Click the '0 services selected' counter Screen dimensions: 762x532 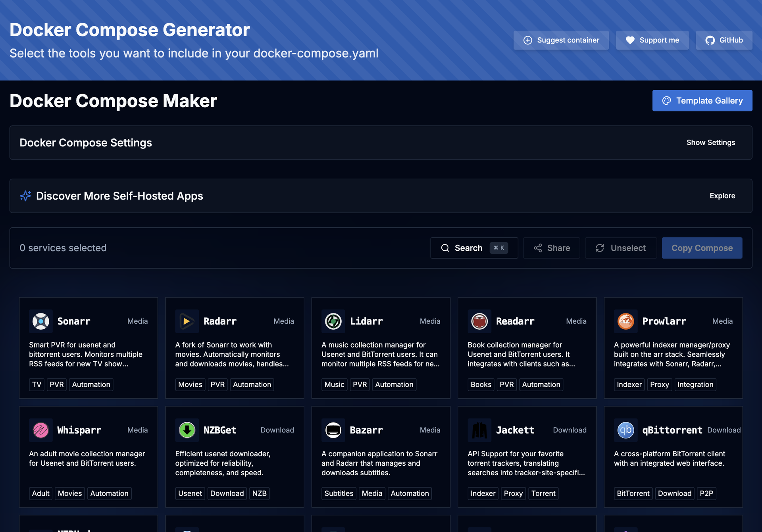coord(63,248)
